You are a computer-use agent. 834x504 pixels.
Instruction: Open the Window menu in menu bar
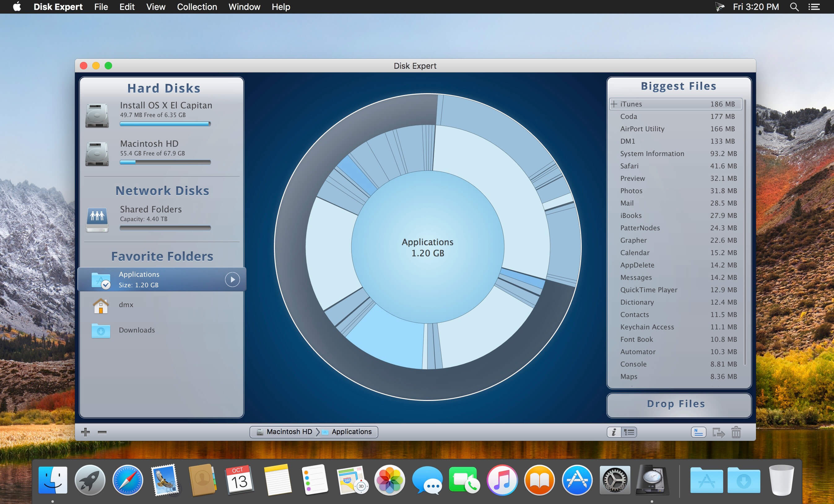(244, 6)
